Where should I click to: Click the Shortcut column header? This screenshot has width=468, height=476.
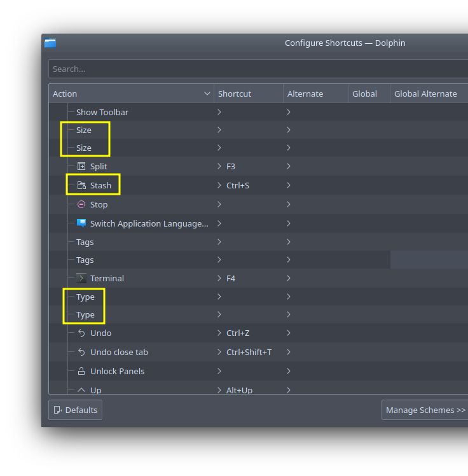248,94
